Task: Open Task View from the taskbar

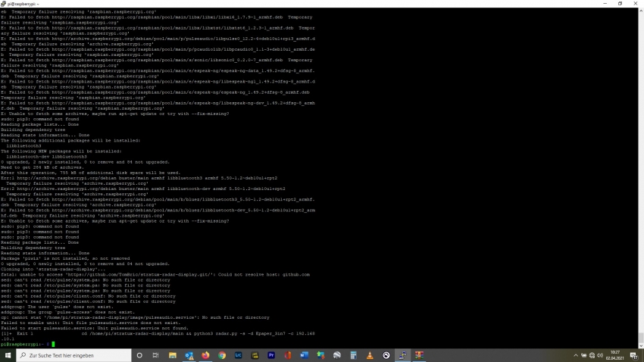Action: (155, 355)
